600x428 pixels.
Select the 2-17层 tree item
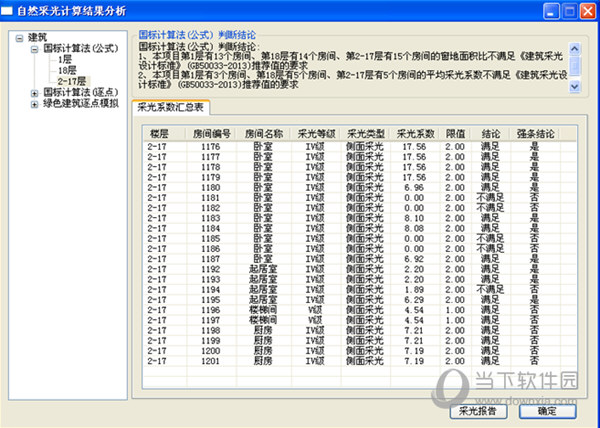coord(71,81)
